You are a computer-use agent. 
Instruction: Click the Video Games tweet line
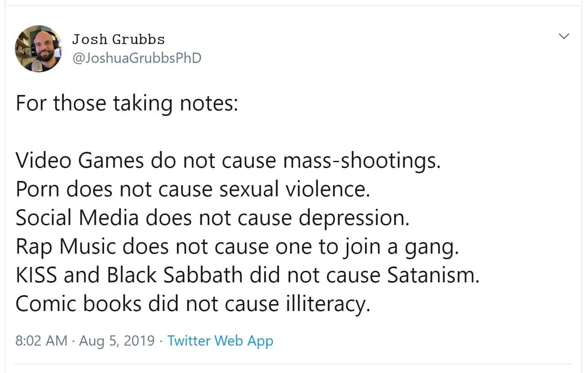point(228,160)
